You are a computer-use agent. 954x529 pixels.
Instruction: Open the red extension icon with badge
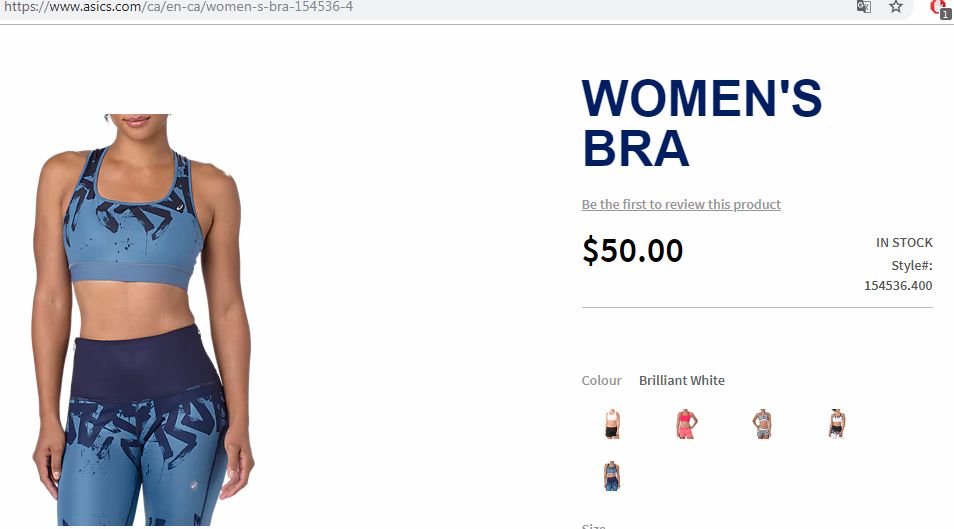click(940, 8)
